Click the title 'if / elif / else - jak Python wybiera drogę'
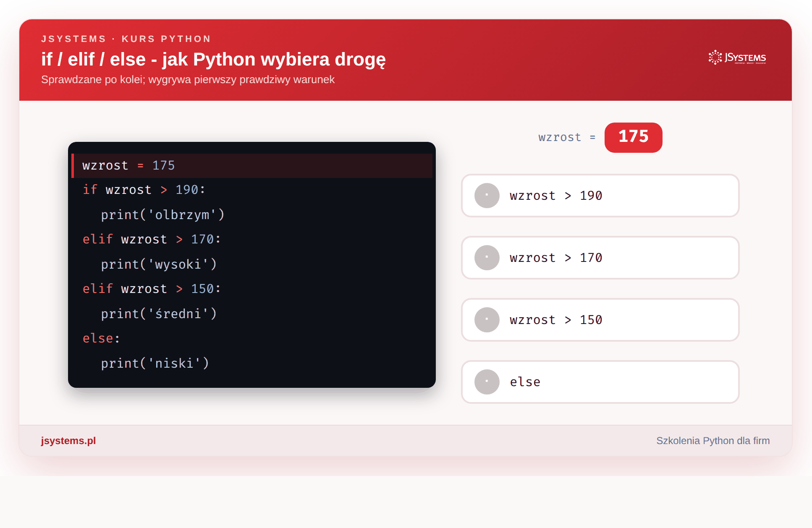This screenshot has width=812, height=528. pyautogui.click(x=213, y=60)
